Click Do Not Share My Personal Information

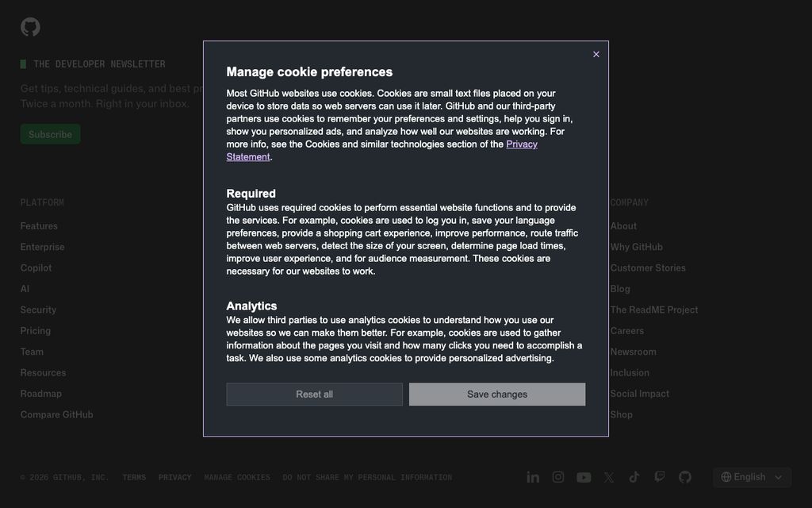(x=368, y=477)
